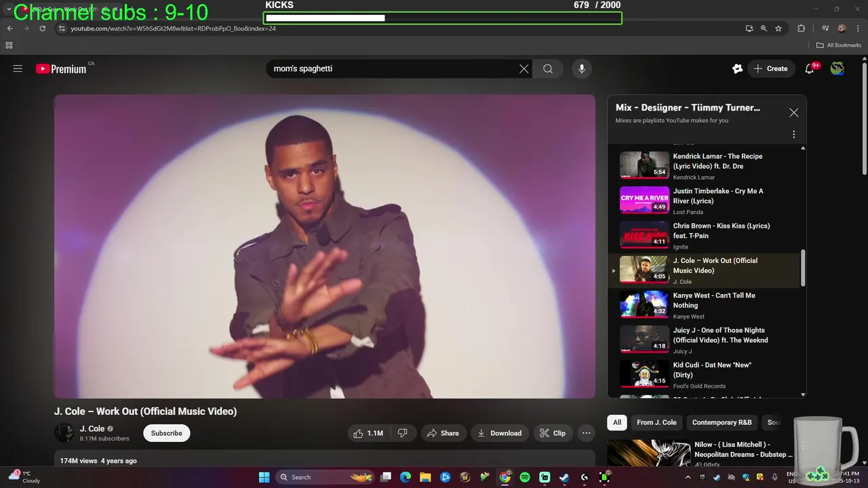Reload the browser page

click(43, 28)
